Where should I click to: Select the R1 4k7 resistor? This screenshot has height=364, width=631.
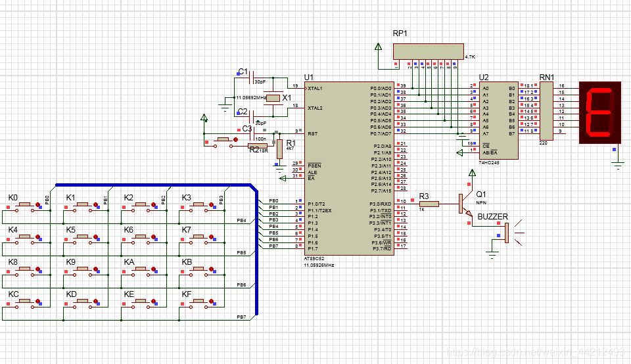click(279, 148)
